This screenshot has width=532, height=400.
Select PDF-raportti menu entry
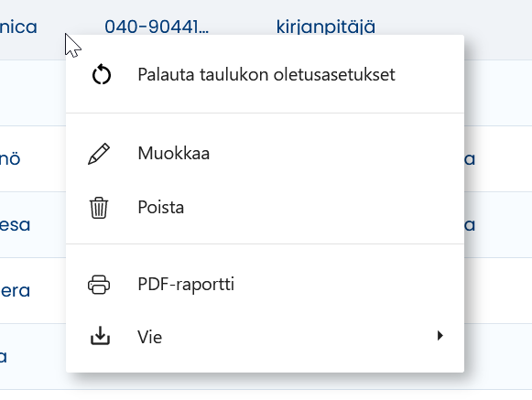(x=265, y=284)
